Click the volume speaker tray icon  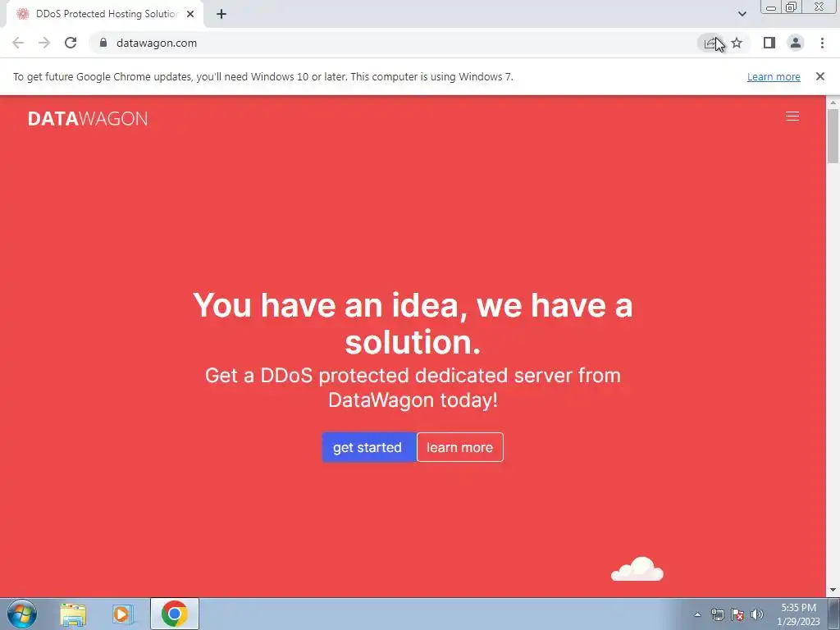click(757, 614)
